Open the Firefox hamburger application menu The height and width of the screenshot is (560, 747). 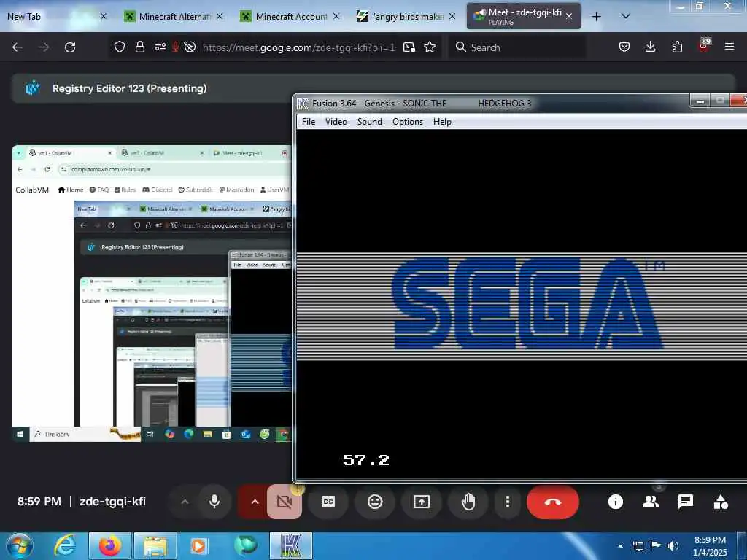pos(729,47)
